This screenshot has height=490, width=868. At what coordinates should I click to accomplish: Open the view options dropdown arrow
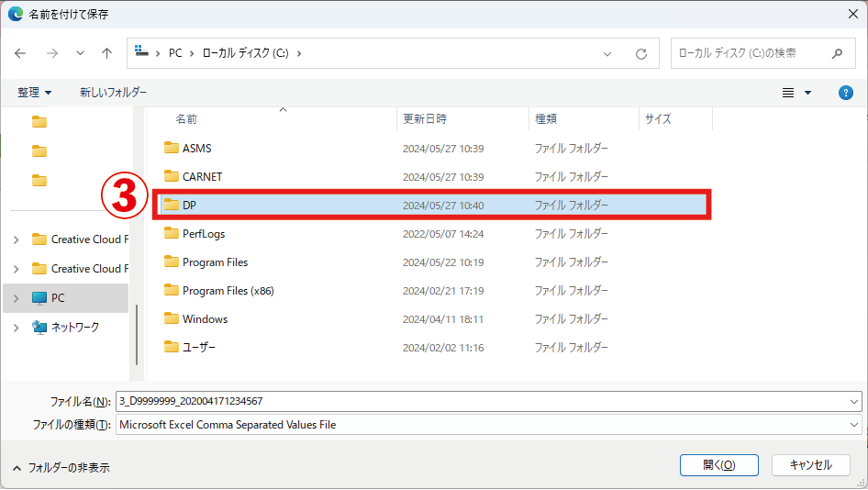point(807,93)
